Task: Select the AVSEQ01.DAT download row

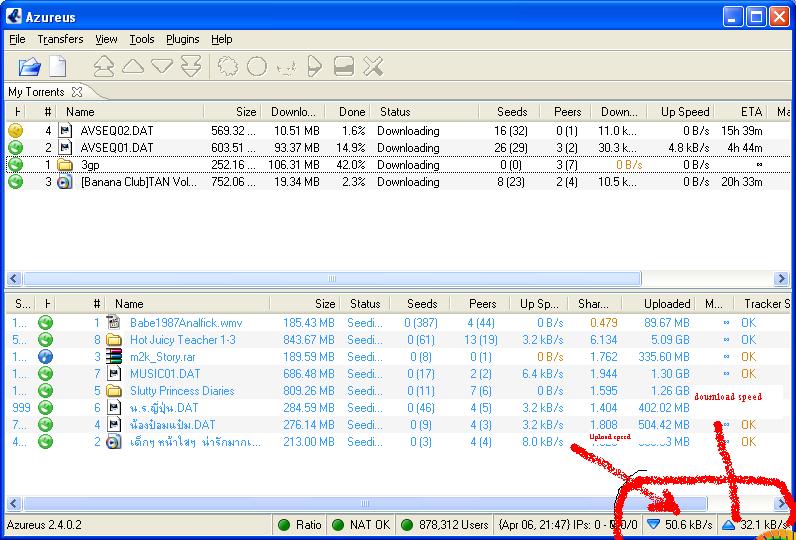Action: click(397, 148)
